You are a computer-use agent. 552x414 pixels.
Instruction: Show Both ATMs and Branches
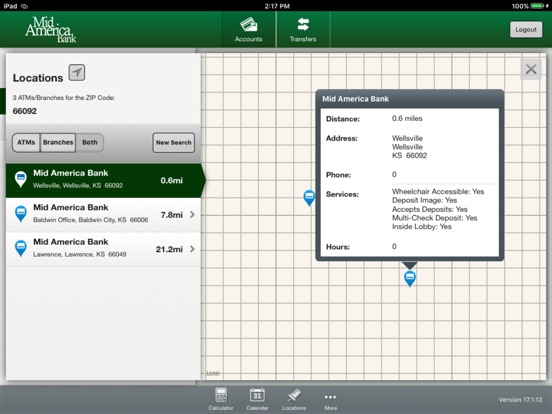click(x=89, y=143)
